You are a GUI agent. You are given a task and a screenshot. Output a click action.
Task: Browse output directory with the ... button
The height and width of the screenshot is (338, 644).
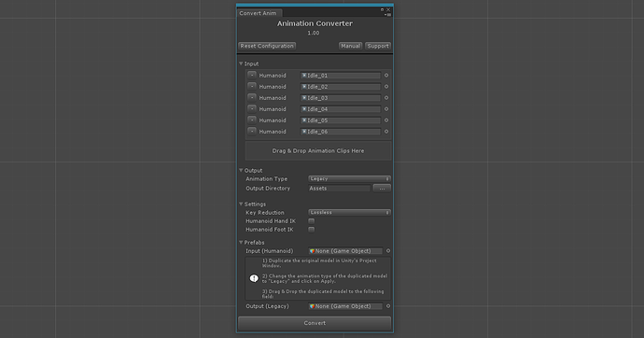point(382,188)
